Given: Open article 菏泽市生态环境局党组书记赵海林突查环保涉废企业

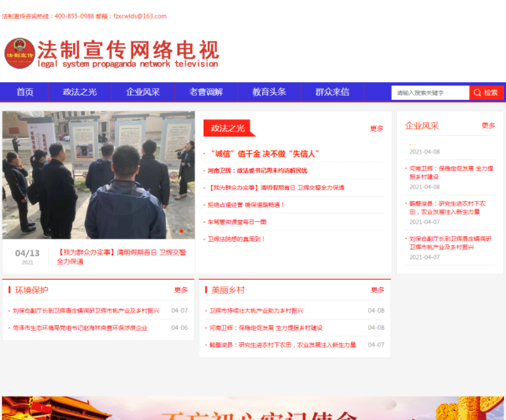Looking at the screenshot, I should [x=80, y=328].
